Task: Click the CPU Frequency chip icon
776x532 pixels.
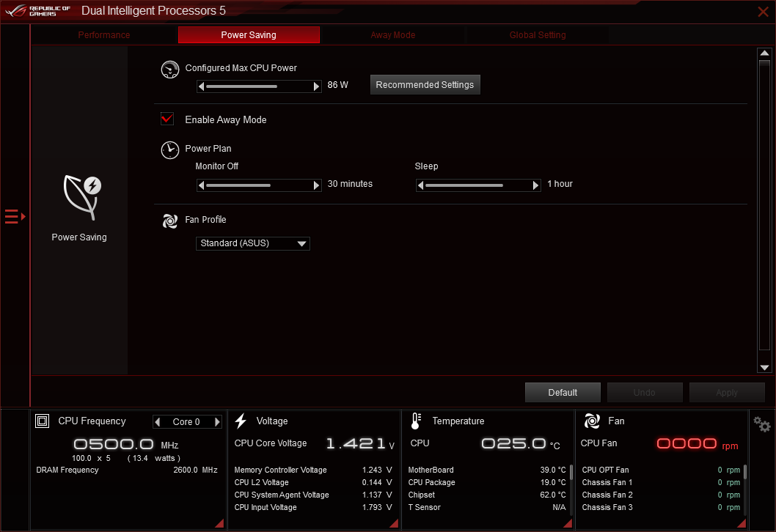Action: click(x=42, y=421)
